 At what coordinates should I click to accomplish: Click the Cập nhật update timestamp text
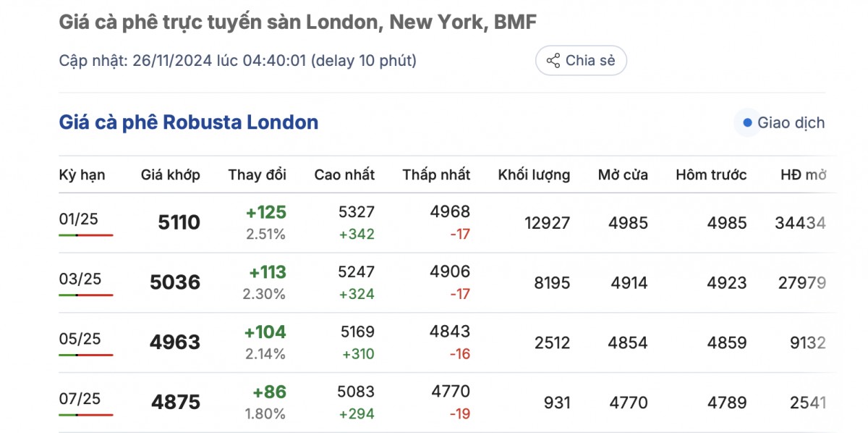click(237, 61)
